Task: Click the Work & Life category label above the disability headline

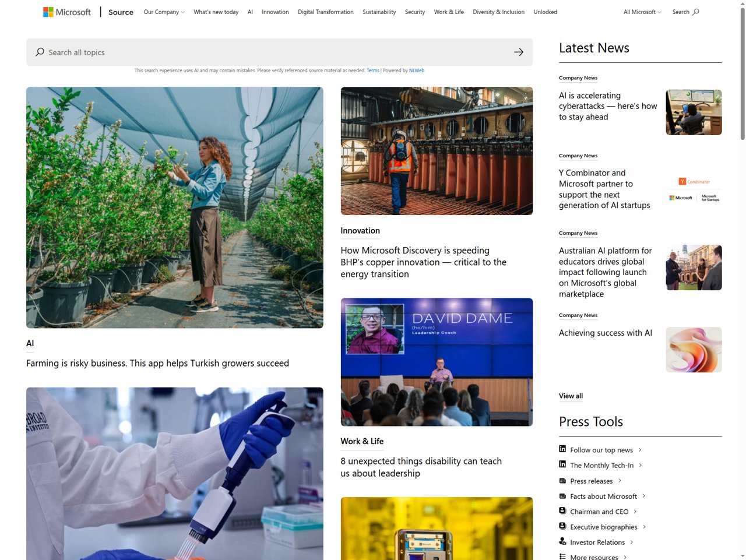Action: 362,441
